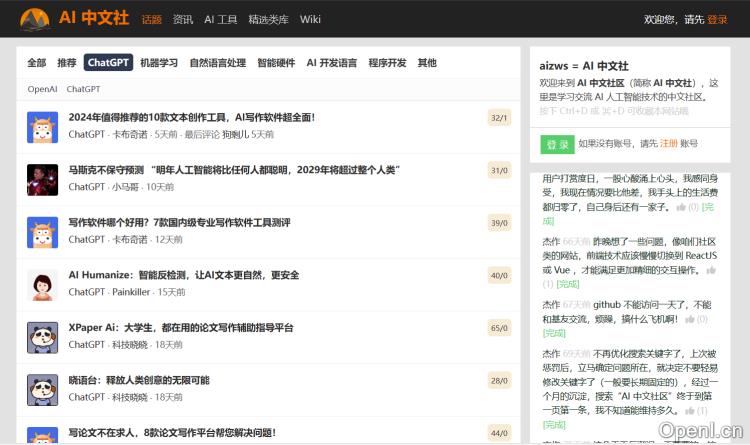Open avatar of 写作软件哪个好用 post
The image size is (750, 445).
[43, 233]
